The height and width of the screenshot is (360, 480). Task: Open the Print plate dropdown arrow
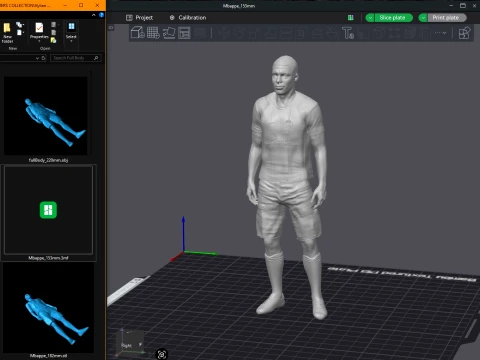[x=423, y=18]
